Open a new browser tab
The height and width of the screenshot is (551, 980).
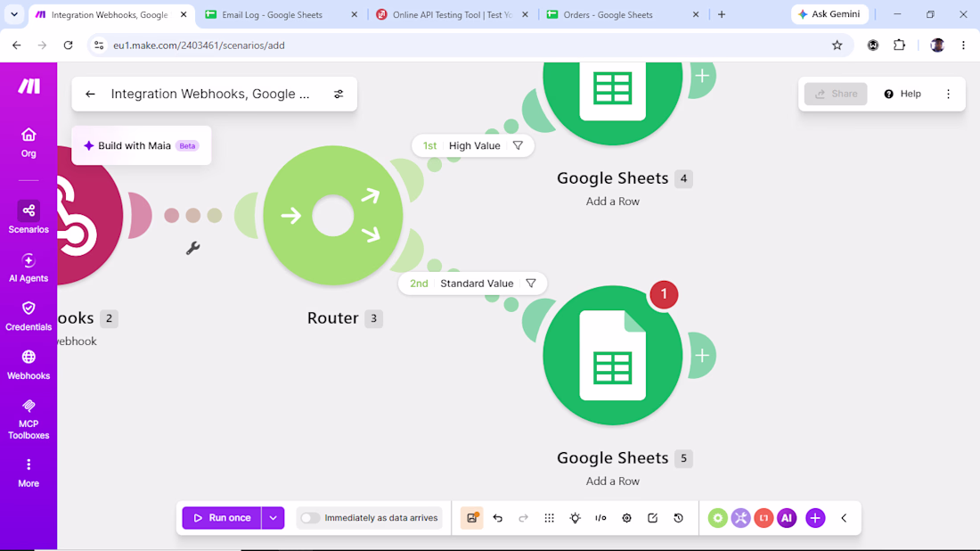(722, 14)
